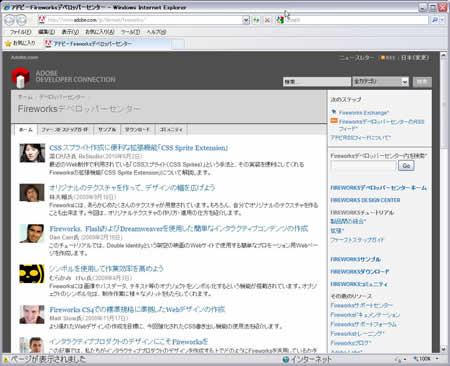Click the Fireworks Exchange sidebar link
450x366 pixels.
tap(364, 113)
